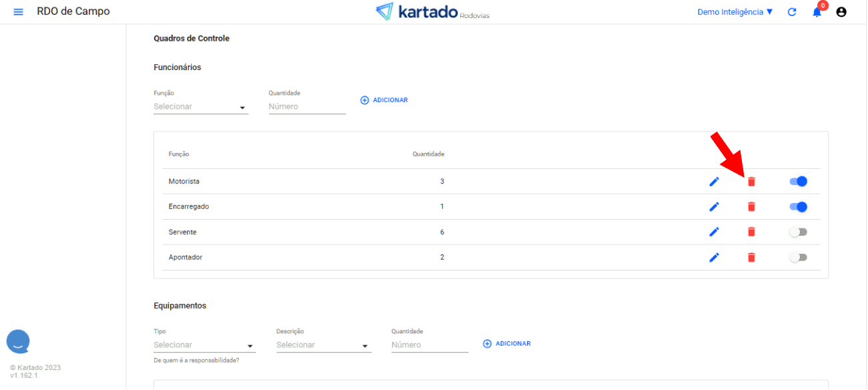The width and height of the screenshot is (868, 390).
Task: Expand the Descrição dropdown under Equipamentos
Action: [x=323, y=345]
